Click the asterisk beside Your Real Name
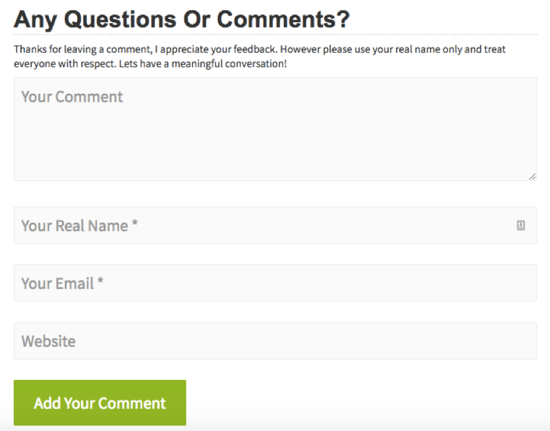The width and height of the screenshot is (550, 431). [x=135, y=223]
